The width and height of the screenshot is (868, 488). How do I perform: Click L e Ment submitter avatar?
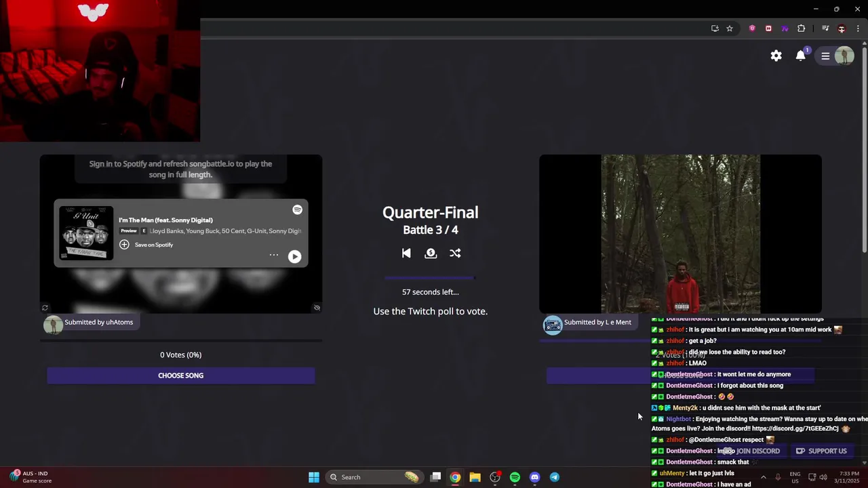point(553,325)
